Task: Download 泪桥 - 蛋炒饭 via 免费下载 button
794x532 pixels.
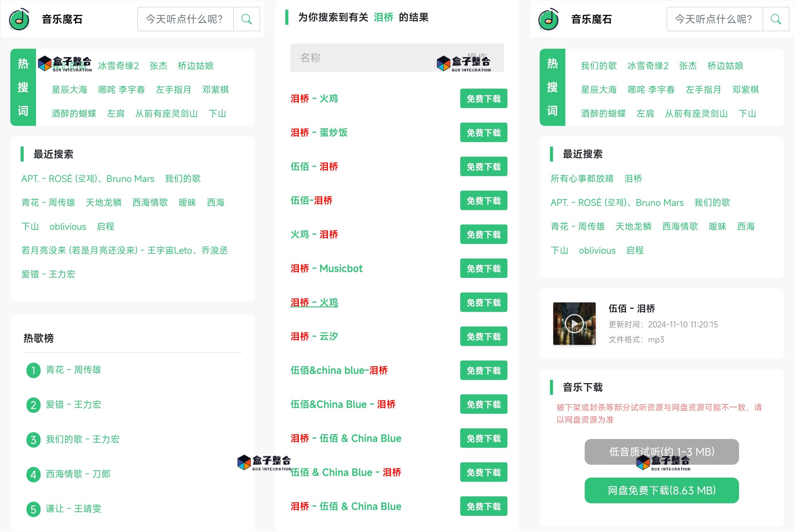Action: (x=483, y=133)
